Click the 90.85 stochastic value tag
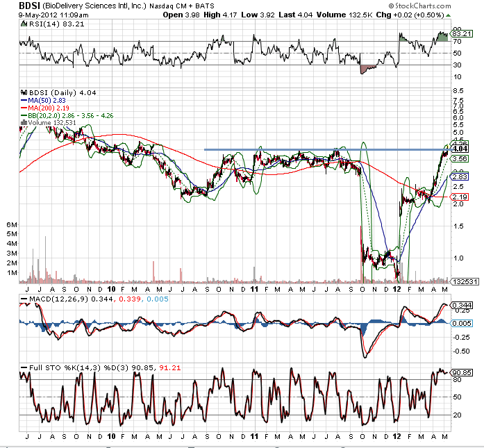This screenshot has height=448, width=484. (x=462, y=373)
